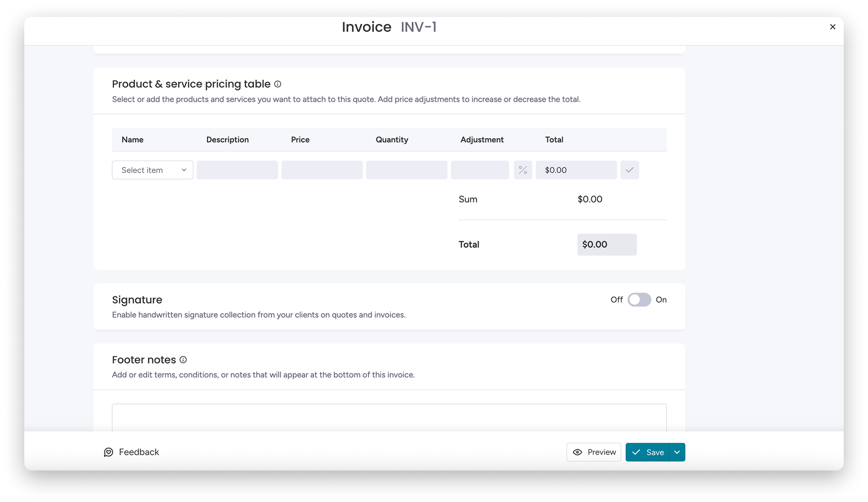Click the Quantity input field

click(x=407, y=170)
